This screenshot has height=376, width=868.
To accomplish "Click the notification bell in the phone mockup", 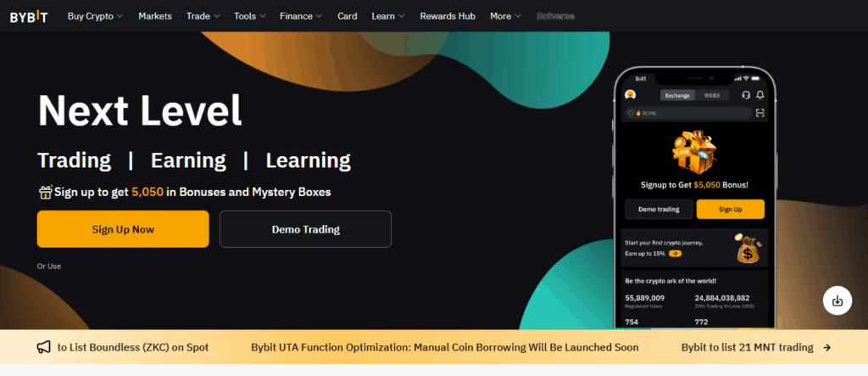I will pos(760,95).
